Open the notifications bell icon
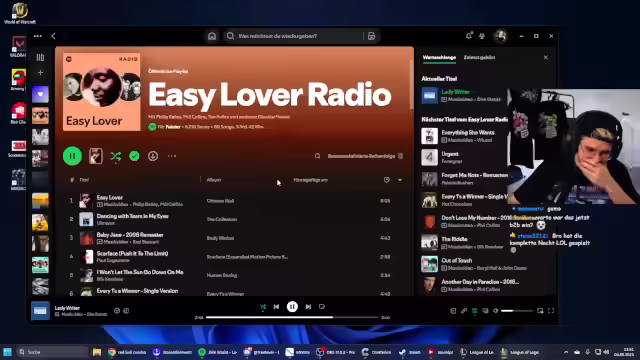Screen dimensions: 640x360 click(x=469, y=36)
